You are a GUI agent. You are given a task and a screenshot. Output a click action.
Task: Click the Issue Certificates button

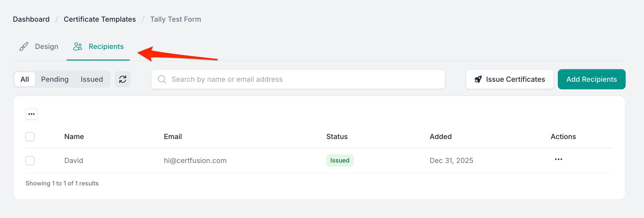tap(515, 79)
